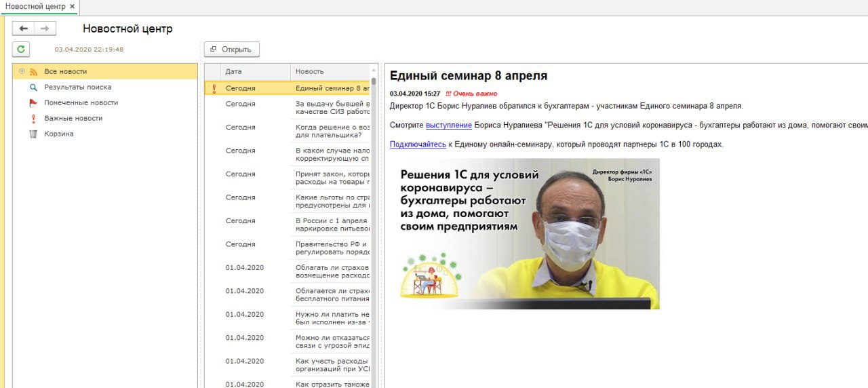868x388 pixels.
Task: Follow the Подключайтесь hyperlink
Action: (418, 144)
